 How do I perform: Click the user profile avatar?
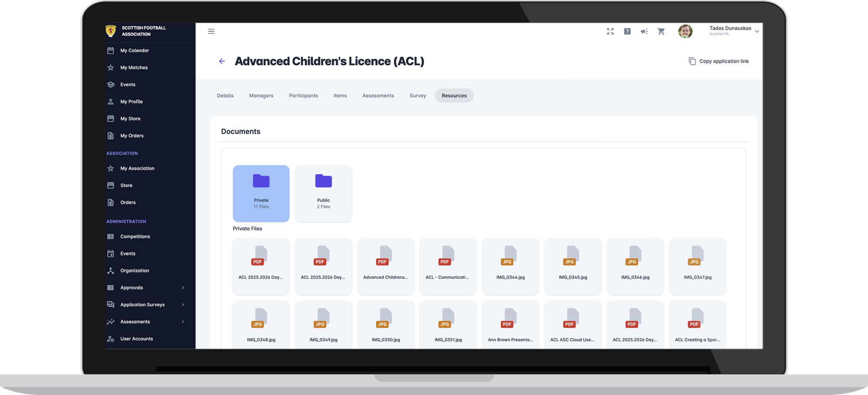click(x=685, y=31)
